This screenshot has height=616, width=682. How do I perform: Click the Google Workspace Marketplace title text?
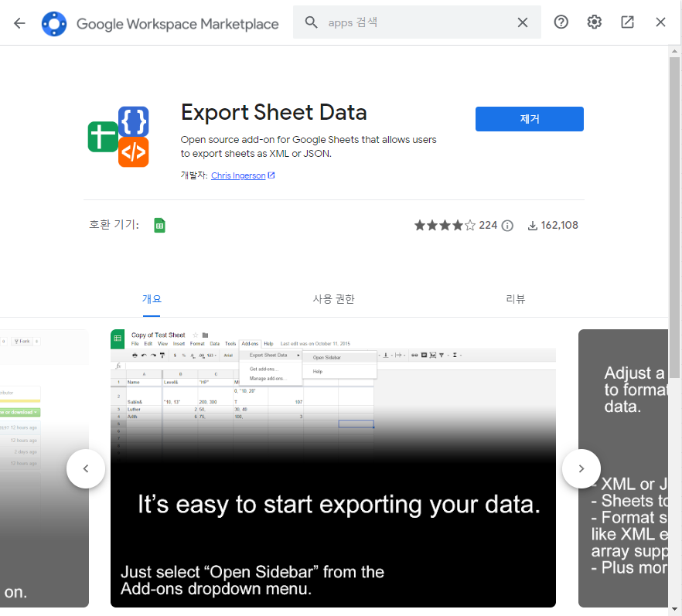[178, 24]
